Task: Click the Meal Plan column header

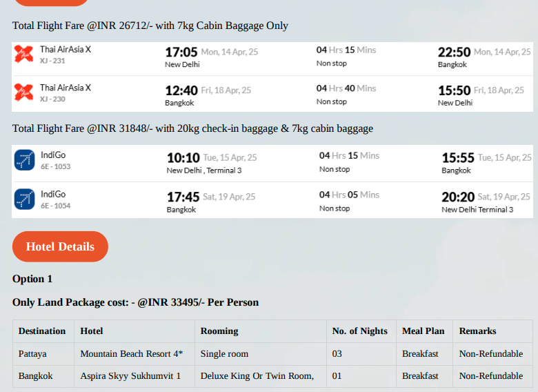Action: click(x=423, y=331)
